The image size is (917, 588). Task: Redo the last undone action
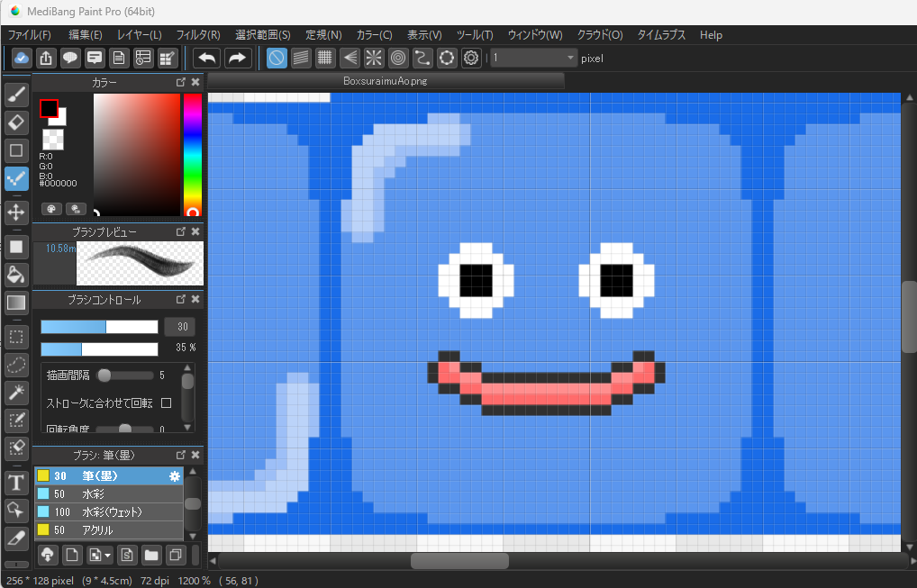point(237,58)
